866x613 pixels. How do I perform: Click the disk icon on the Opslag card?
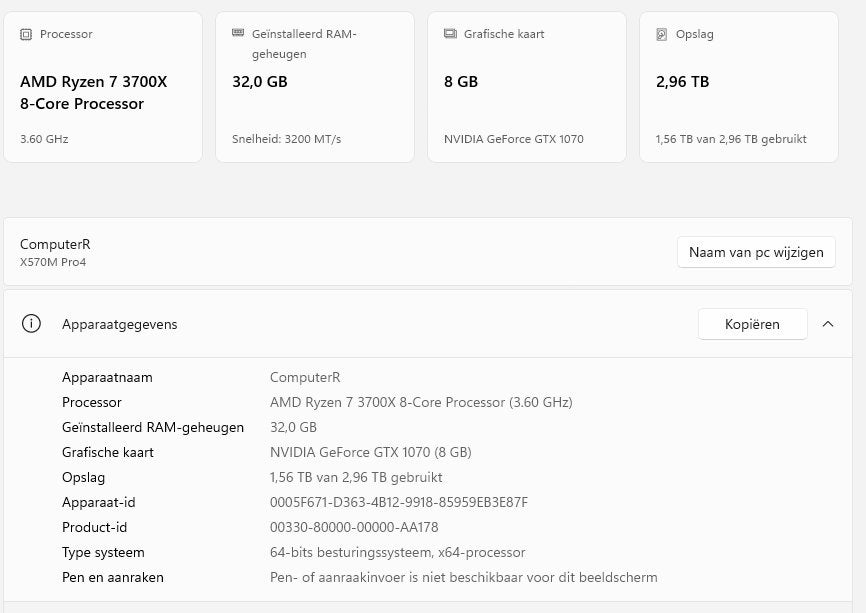662,34
